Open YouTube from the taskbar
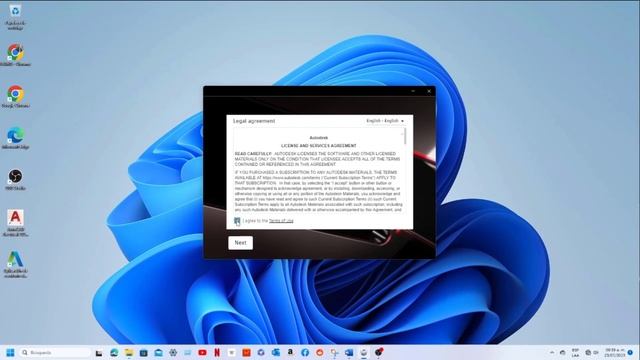Viewport: 640px width, 360px height. (x=202, y=352)
